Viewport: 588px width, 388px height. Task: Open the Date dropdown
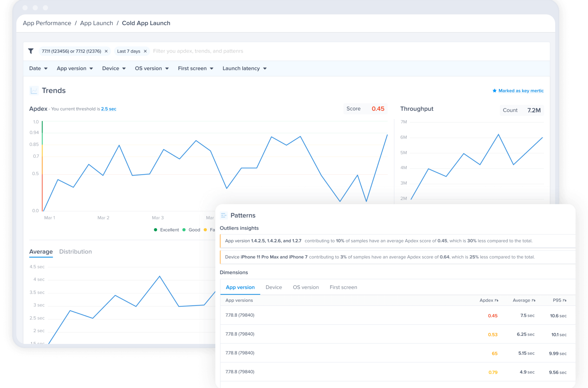tap(38, 68)
